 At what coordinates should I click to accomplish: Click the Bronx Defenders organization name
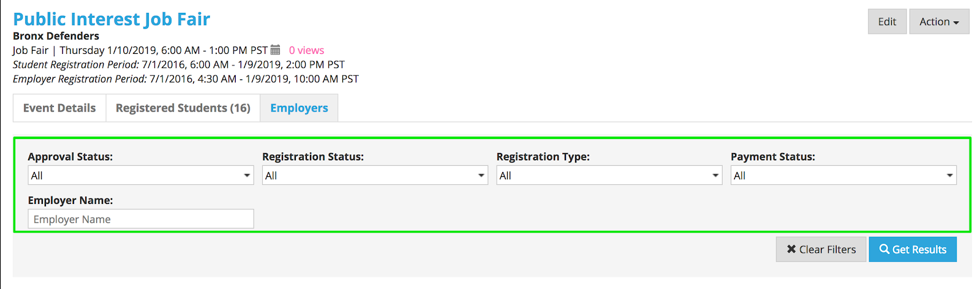(56, 36)
